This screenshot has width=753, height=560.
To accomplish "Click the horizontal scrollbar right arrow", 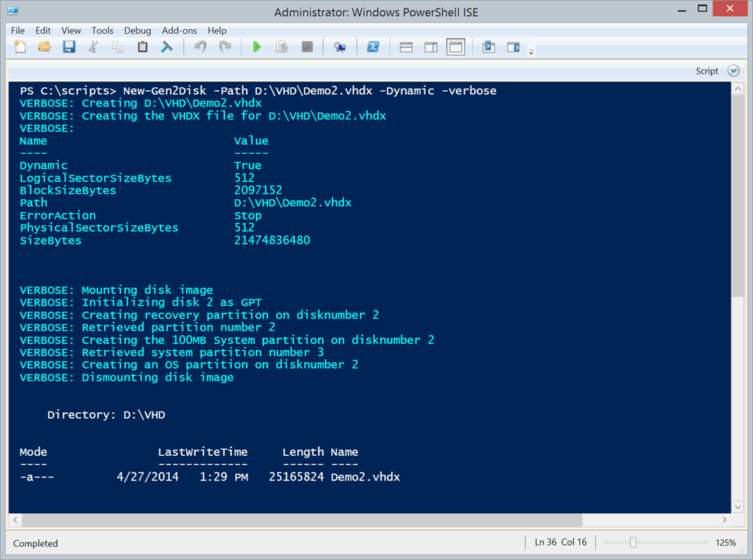I will pyautogui.click(x=724, y=519).
